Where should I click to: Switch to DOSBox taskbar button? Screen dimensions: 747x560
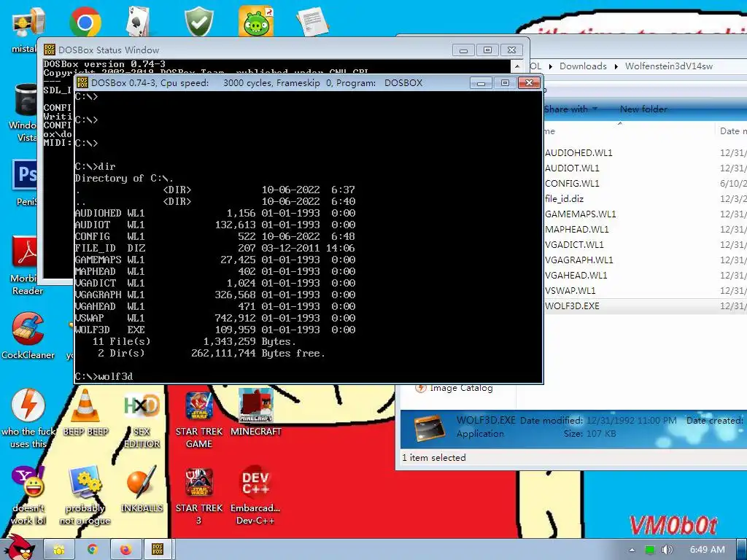click(x=158, y=550)
